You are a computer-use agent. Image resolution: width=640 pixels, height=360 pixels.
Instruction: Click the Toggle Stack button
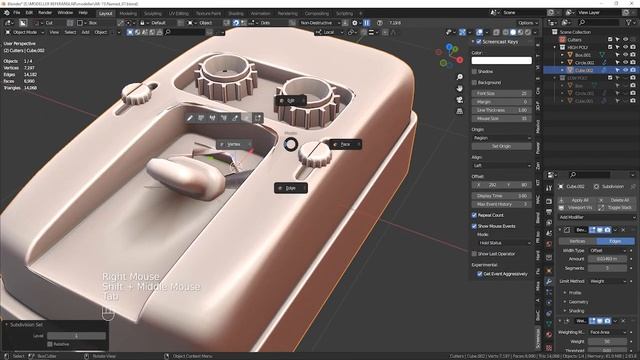616,208
